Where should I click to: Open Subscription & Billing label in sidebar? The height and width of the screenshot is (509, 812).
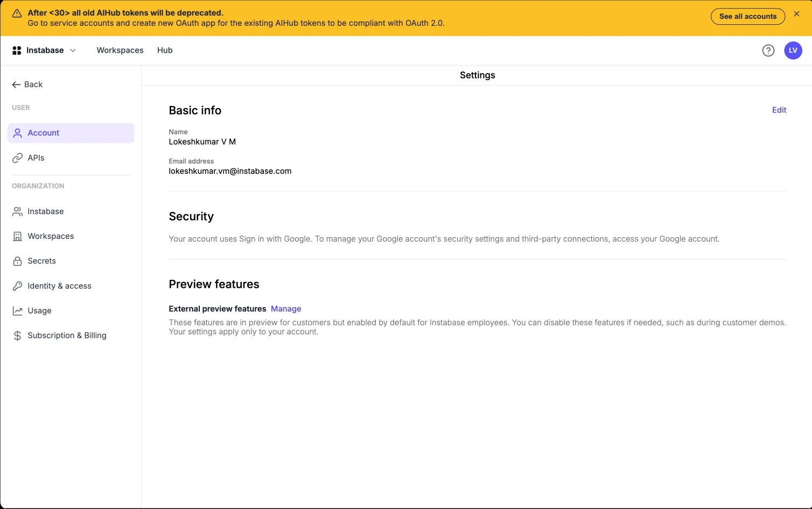click(67, 336)
